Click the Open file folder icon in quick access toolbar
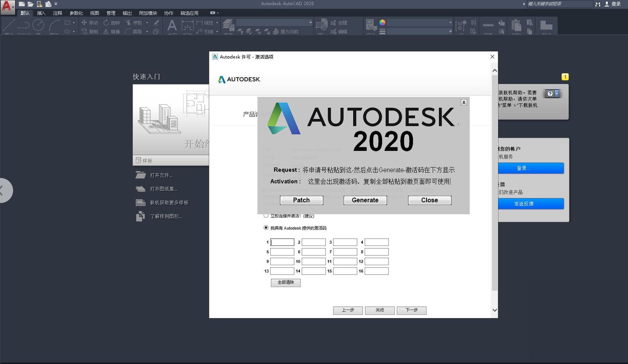Image resolution: width=628 pixels, height=364 pixels. 30,4
